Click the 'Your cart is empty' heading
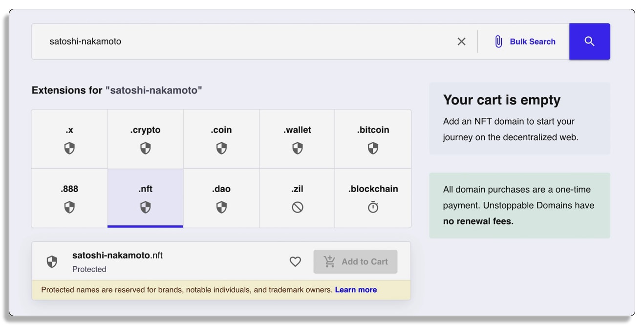This screenshot has height=325, width=644. click(502, 100)
